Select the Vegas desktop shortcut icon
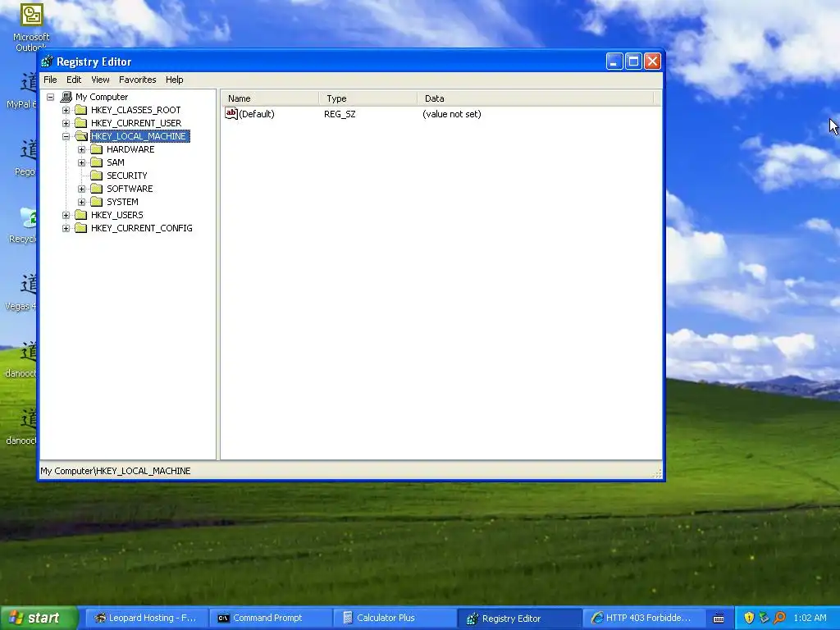Viewport: 840px width, 630px height. click(x=29, y=285)
